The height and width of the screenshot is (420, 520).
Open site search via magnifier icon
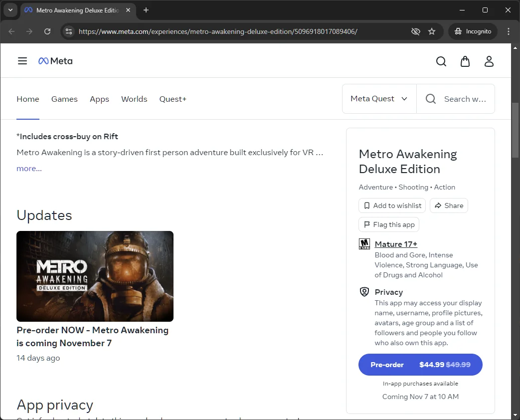pyautogui.click(x=441, y=61)
